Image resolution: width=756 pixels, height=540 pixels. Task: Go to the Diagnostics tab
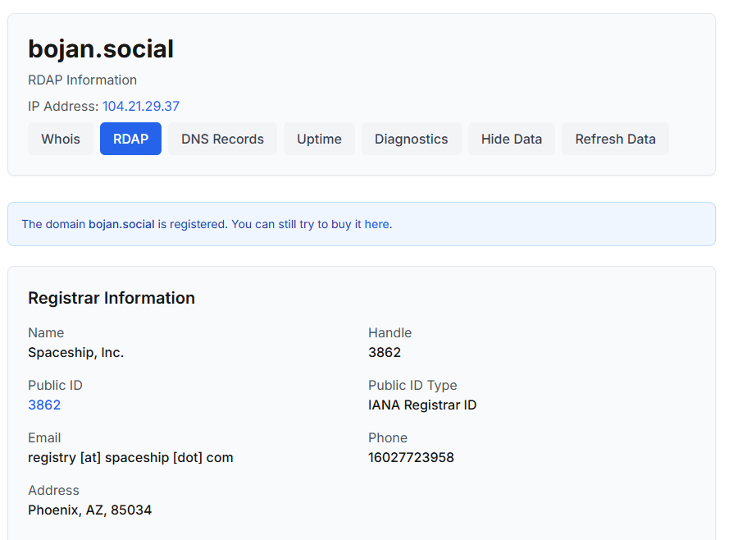[x=411, y=139]
